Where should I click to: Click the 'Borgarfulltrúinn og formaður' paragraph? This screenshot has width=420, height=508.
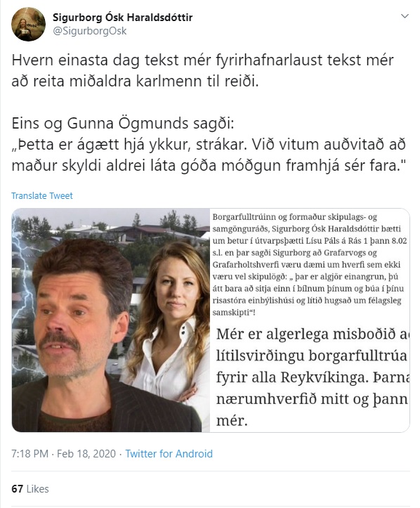[x=309, y=264]
